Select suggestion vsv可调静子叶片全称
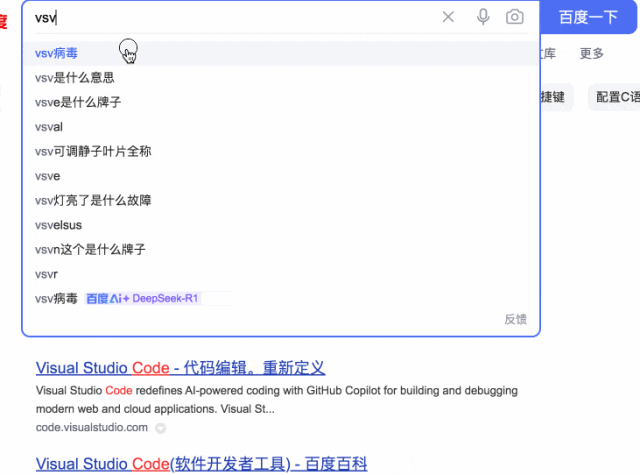Screen dimensions: 640x475 tap(282, 151)
